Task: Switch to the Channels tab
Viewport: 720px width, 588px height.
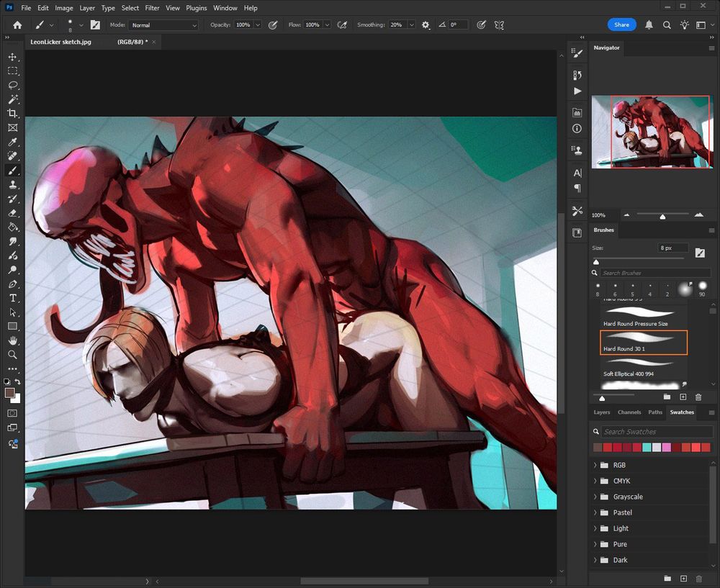Action: [629, 412]
